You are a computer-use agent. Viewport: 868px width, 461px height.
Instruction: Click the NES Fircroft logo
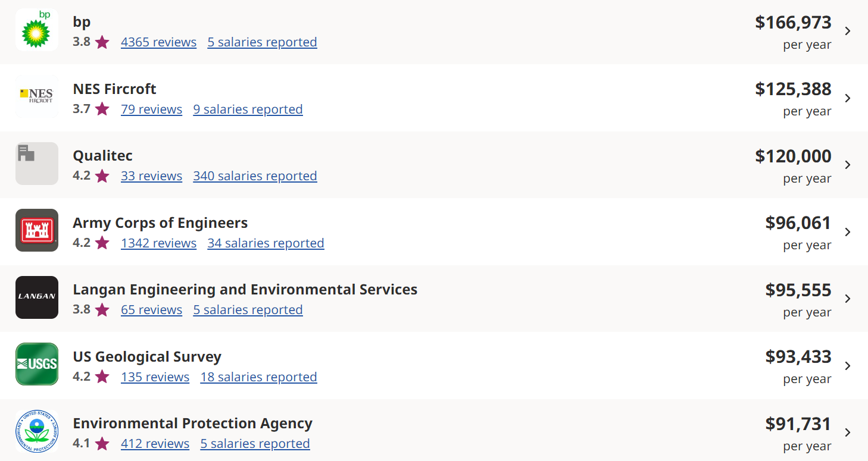coord(37,96)
